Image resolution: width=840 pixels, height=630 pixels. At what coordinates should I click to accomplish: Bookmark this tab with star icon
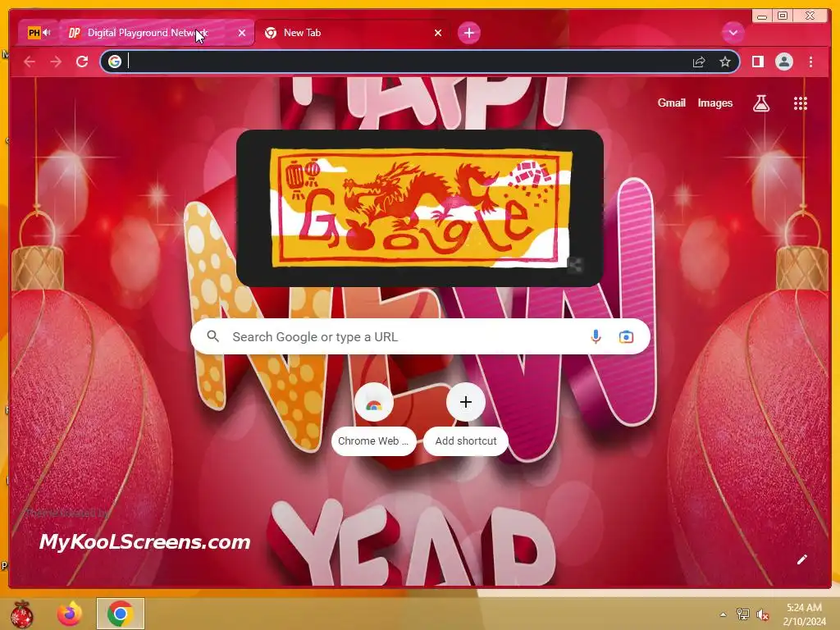725,62
